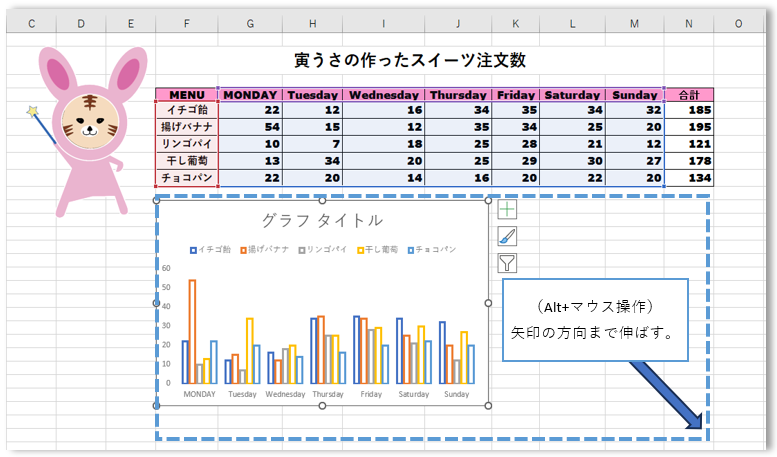Click the tall orange Monday bar

(x=192, y=332)
